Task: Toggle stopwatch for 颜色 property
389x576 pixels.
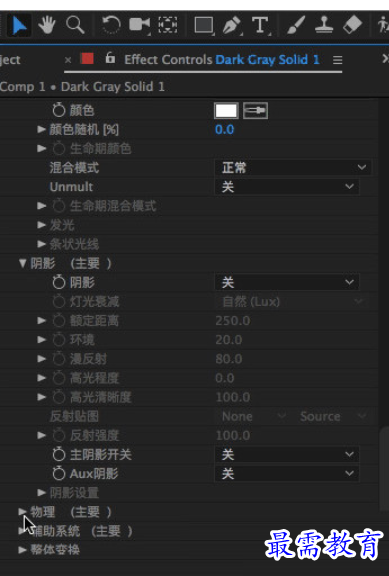Action: [x=58, y=110]
